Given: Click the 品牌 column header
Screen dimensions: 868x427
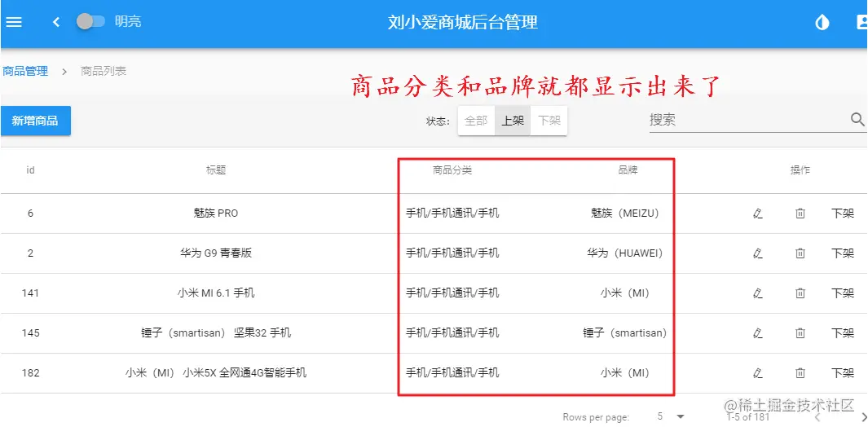Looking at the screenshot, I should pos(628,170).
